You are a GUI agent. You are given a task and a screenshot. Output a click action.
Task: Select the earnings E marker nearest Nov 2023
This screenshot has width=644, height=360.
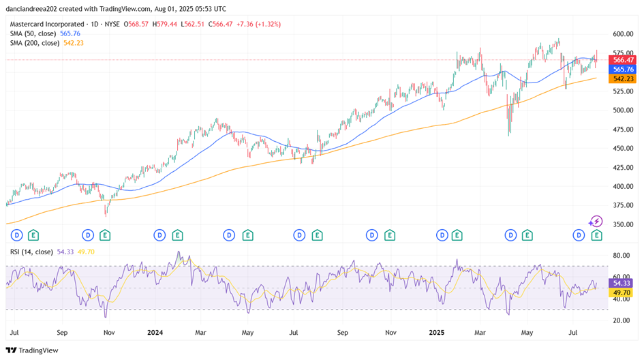coord(104,235)
